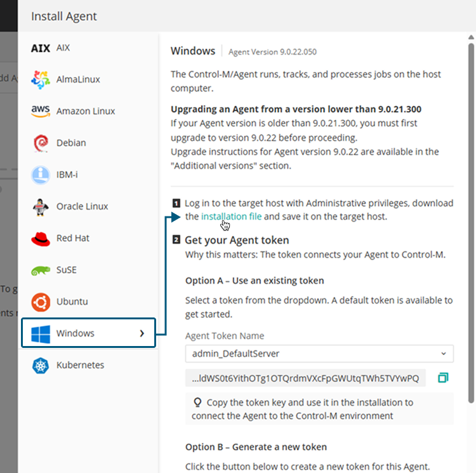Click the truncated token key field

tap(305, 378)
